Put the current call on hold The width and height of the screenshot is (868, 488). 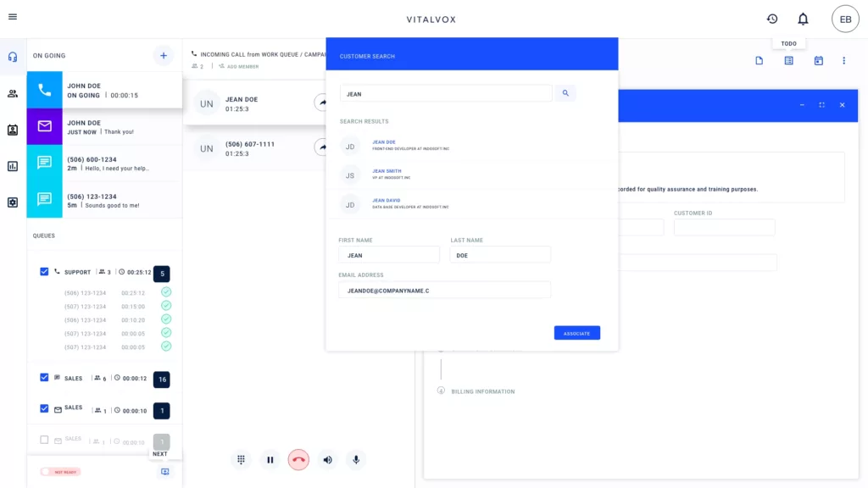[x=270, y=459]
